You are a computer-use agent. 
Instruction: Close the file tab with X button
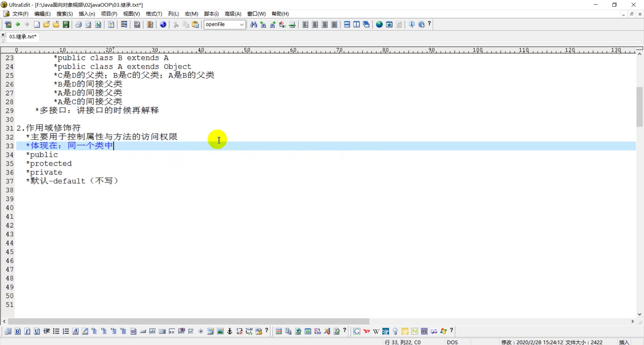3,35
